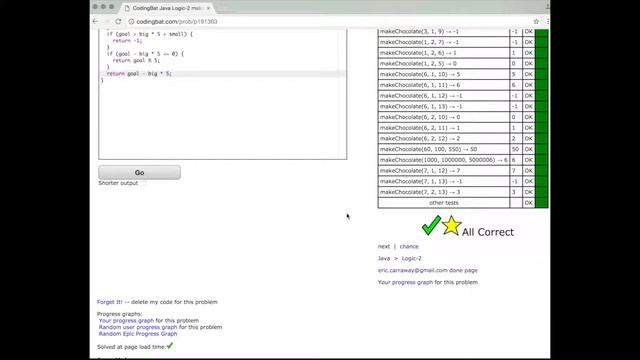The width and height of the screenshot is (640, 360).
Task: Select test row makeChocolate(7, 2, 13) → 3
Action: [x=444, y=192]
